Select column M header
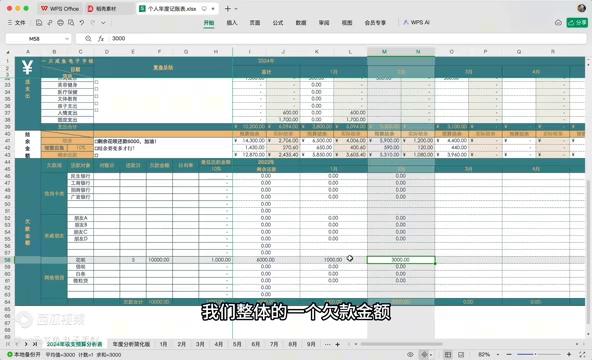592x360 pixels. 384,52
